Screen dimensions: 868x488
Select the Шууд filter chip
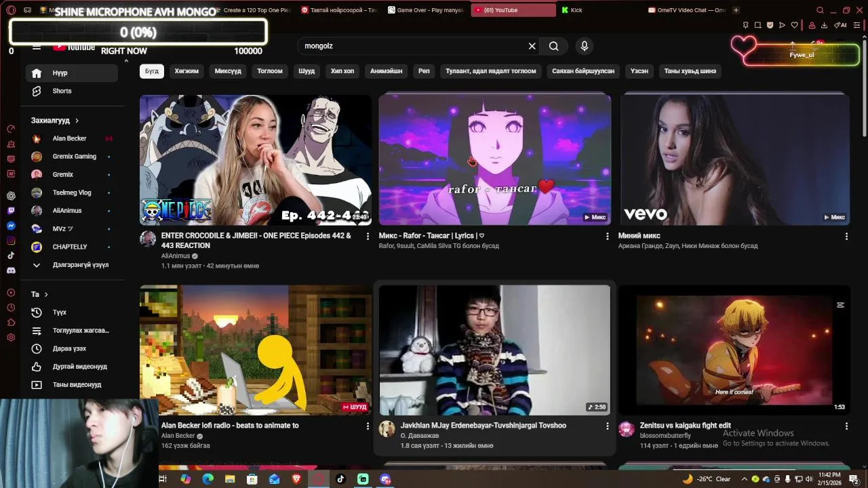(307, 71)
